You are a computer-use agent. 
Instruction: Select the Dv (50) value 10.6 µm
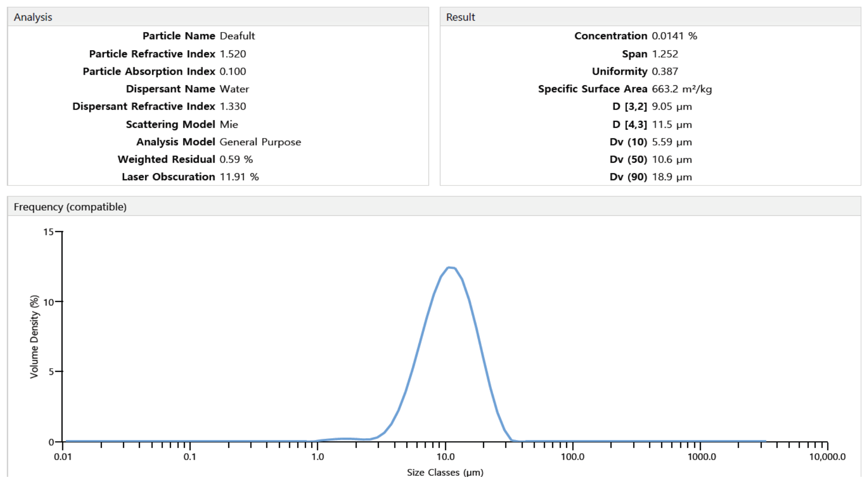click(x=672, y=159)
